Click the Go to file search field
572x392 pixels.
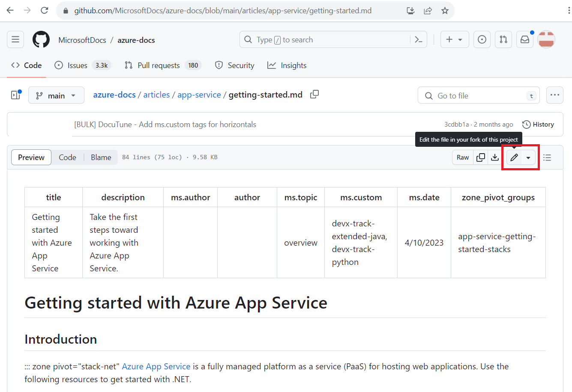click(471, 95)
